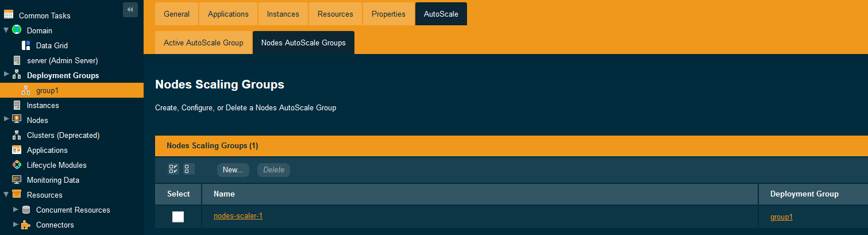
Task: Click the Select All rows icon
Action: [x=173, y=169]
